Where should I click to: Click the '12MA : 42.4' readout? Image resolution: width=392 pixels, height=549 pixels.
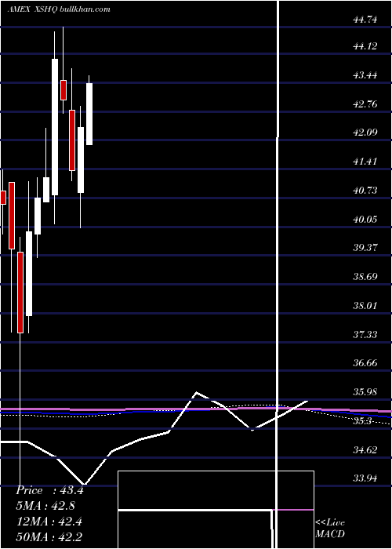tap(49, 521)
